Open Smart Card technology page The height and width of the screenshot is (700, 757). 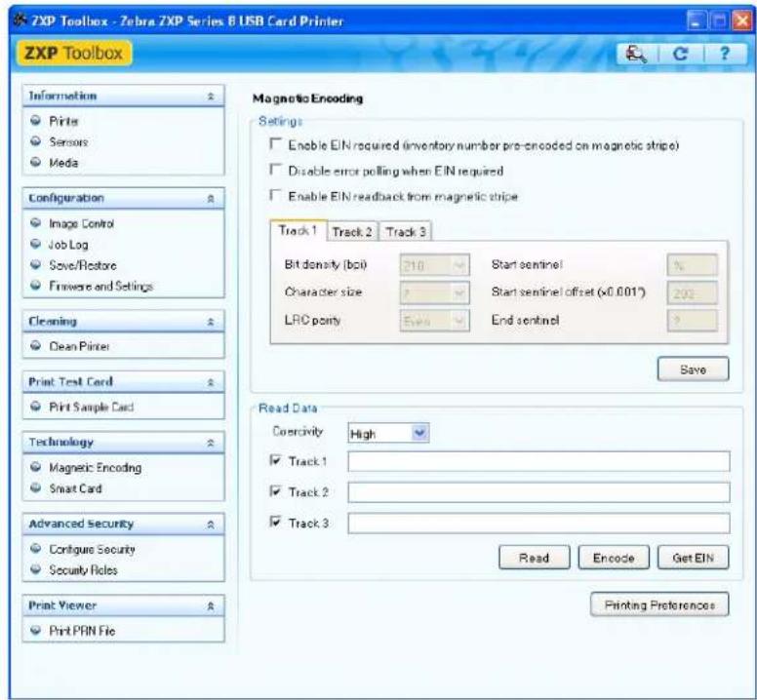(75, 488)
